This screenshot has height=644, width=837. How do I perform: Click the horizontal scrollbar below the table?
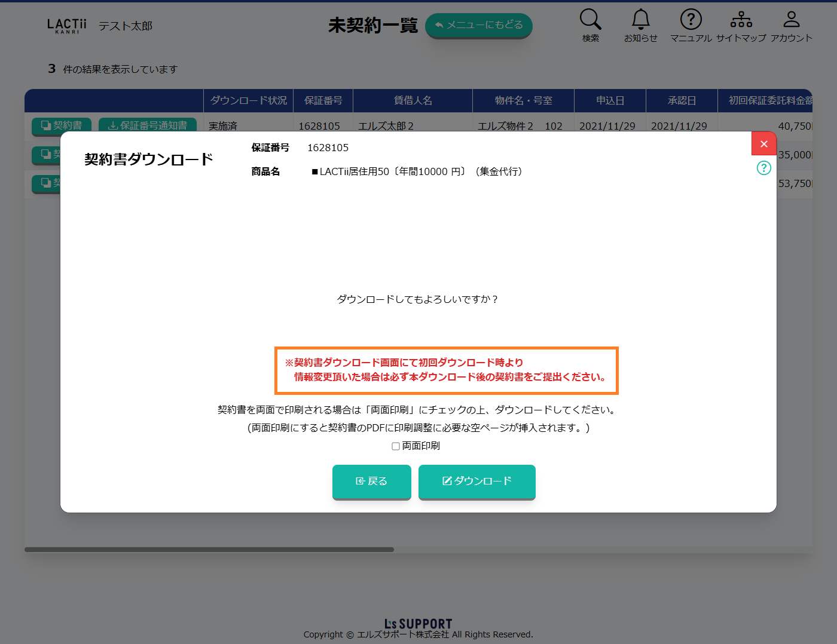click(x=209, y=550)
